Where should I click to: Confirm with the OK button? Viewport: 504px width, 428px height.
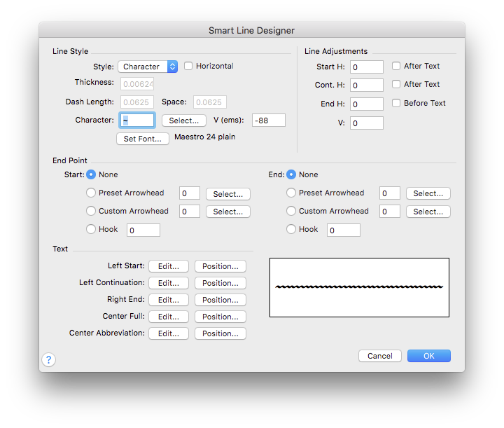click(429, 356)
